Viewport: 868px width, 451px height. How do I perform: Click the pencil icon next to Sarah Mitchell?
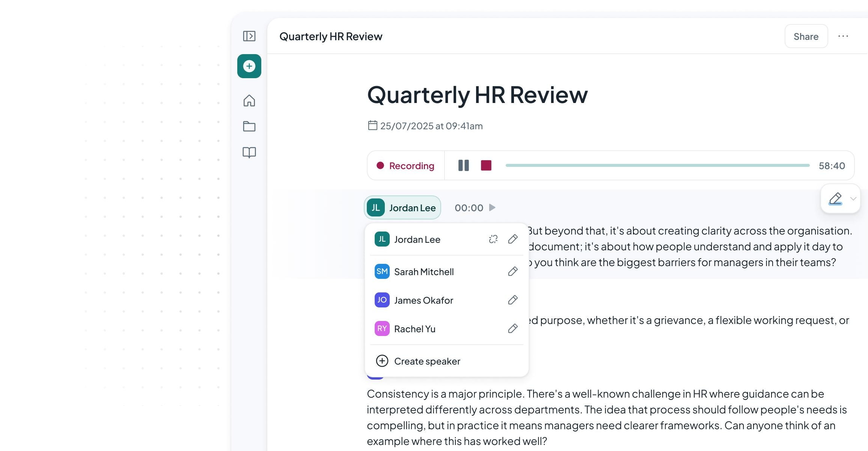coord(513,271)
